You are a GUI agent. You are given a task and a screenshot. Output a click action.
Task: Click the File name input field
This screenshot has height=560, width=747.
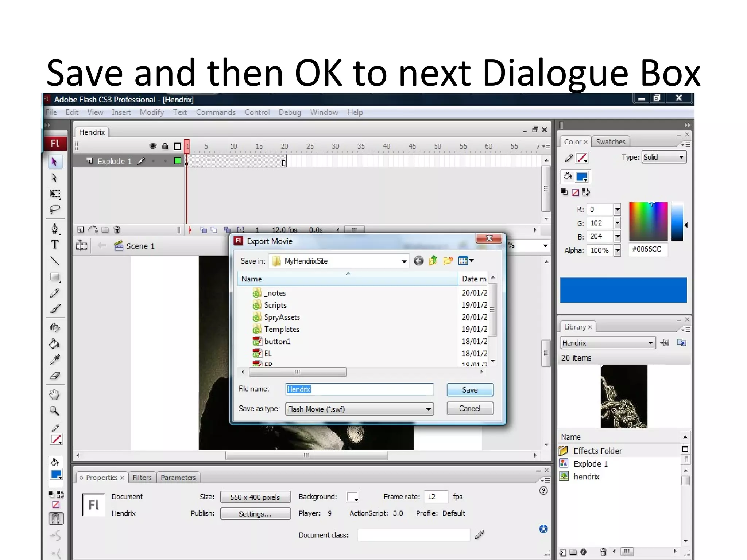coord(360,389)
